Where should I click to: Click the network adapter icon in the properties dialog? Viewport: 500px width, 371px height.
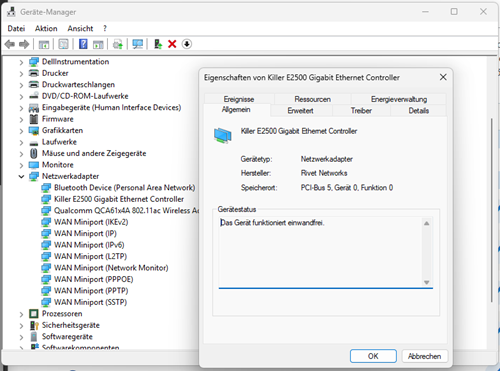coord(223,136)
